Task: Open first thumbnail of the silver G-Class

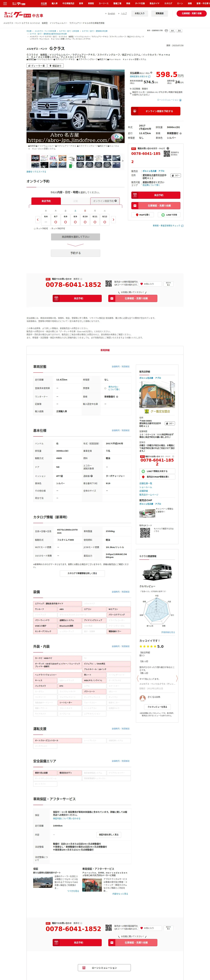Action: 35,158
